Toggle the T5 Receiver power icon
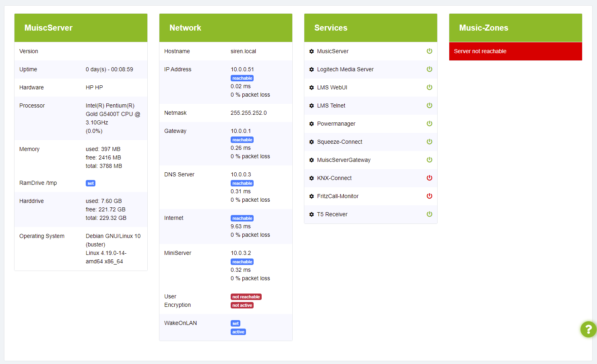 [x=430, y=214]
